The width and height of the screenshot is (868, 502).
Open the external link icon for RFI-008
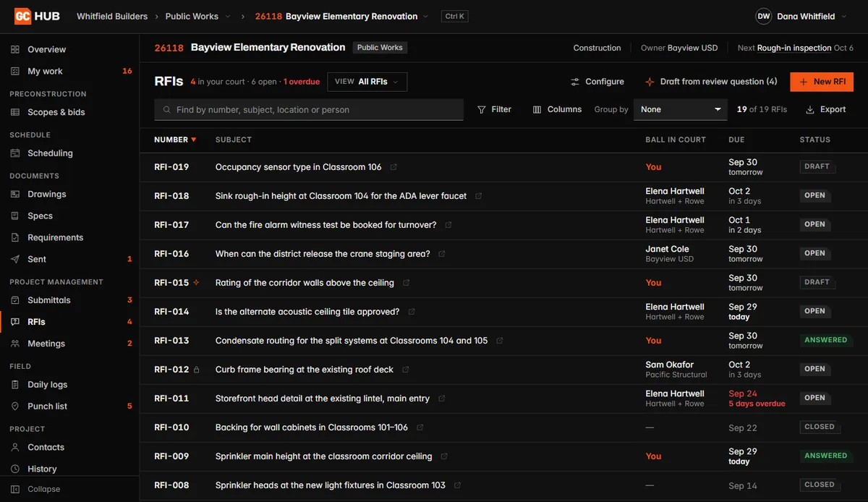457,485
